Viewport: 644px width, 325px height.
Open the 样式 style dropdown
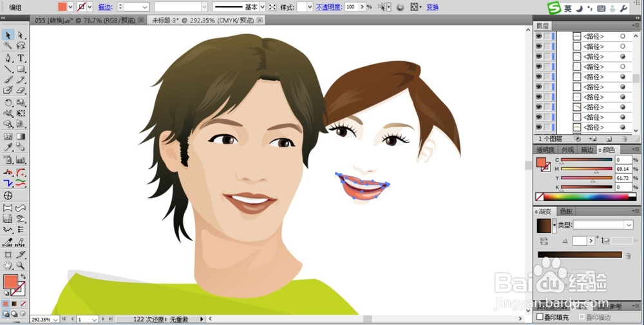[310, 7]
